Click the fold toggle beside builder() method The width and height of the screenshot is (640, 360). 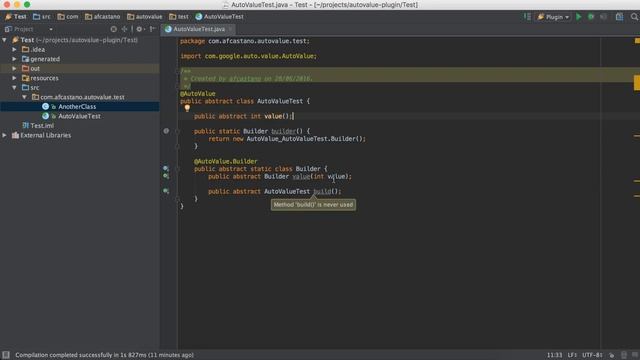click(178, 131)
